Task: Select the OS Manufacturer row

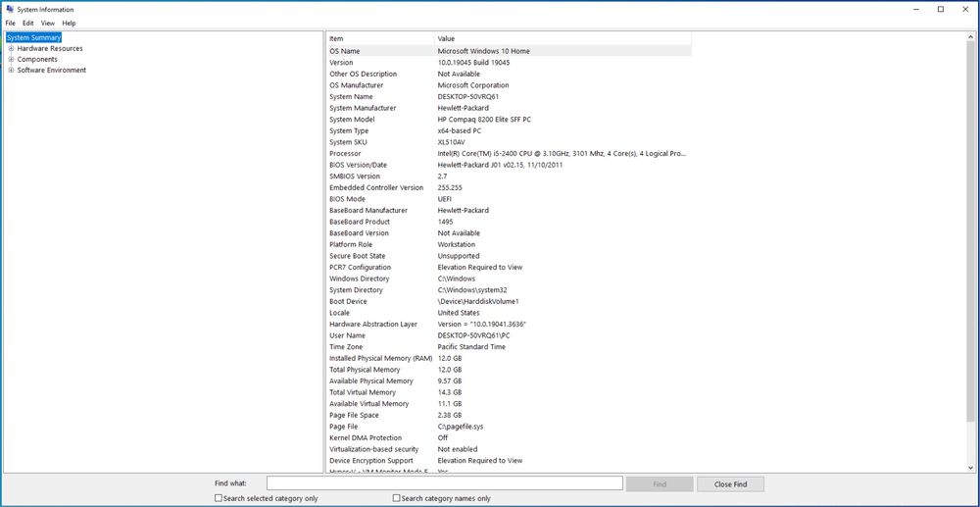Action: [x=509, y=85]
